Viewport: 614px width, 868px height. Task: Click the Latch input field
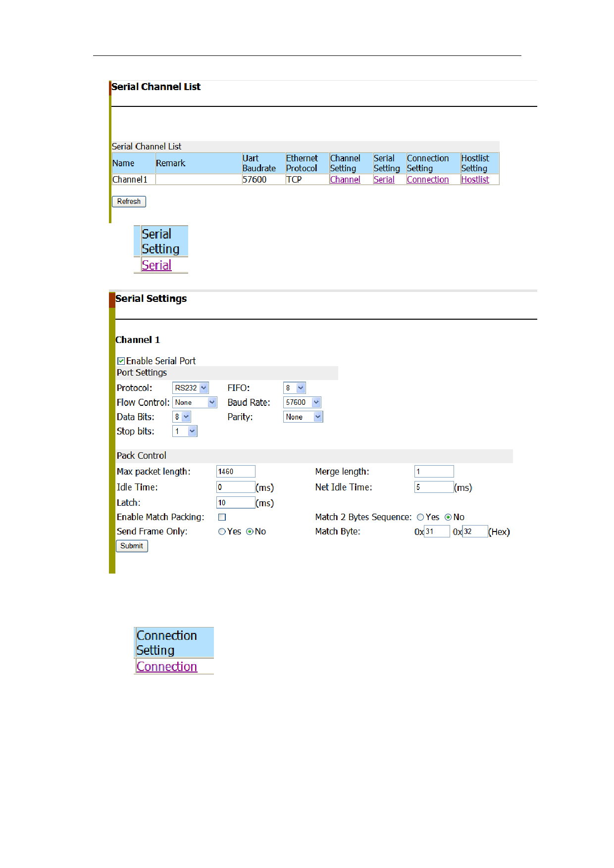tap(236, 503)
